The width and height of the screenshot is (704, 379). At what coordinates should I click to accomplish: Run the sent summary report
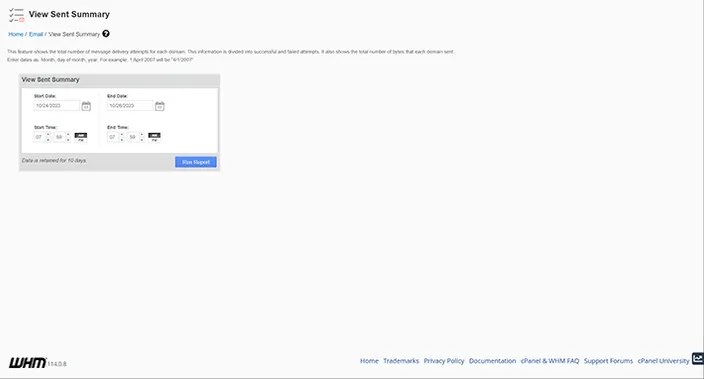click(196, 162)
